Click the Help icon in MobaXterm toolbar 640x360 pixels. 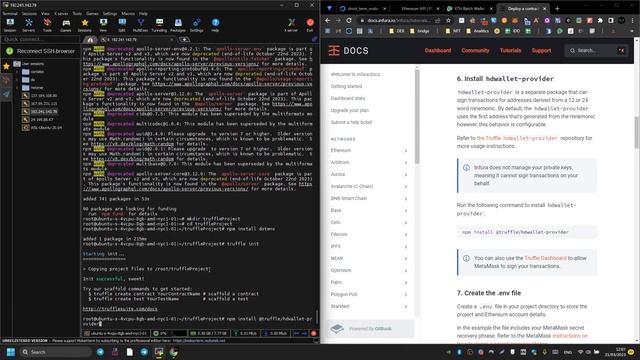pyautogui.click(x=215, y=25)
